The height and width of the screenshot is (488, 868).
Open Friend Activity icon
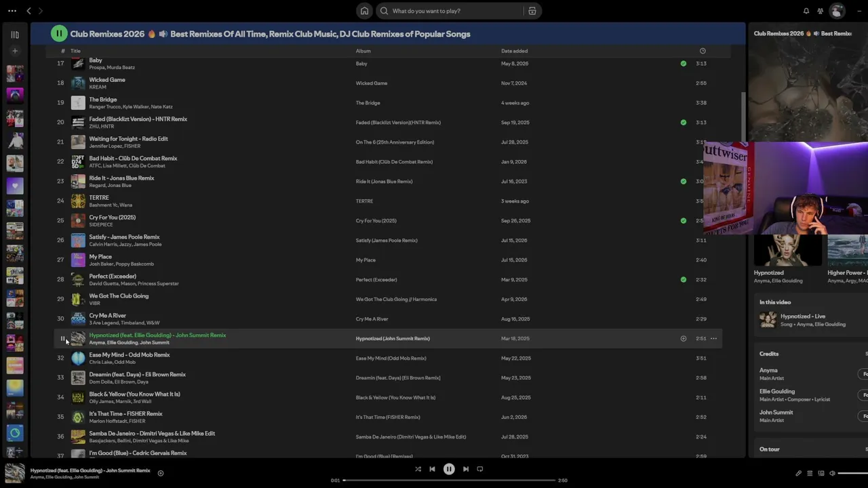pyautogui.click(x=821, y=11)
